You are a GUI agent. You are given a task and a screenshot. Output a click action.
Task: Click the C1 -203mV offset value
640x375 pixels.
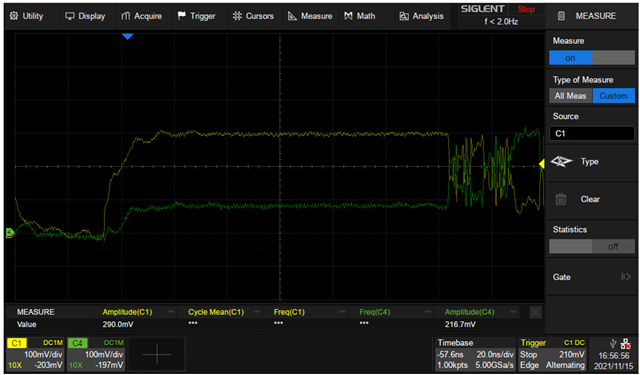click(49, 365)
